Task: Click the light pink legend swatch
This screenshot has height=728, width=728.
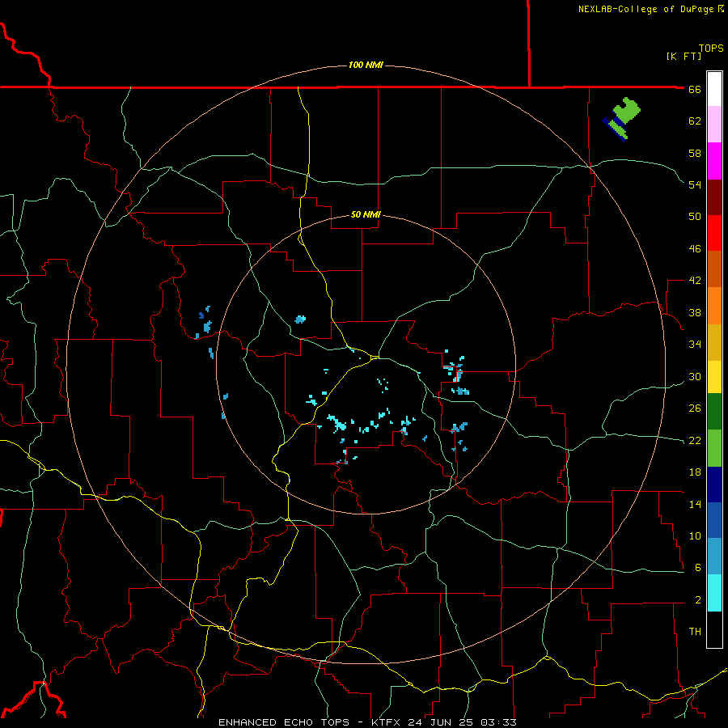Action: [x=714, y=125]
